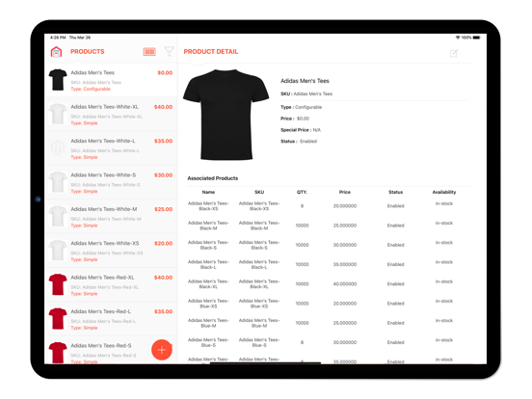Click the Associated Products heading
The height and width of the screenshot is (399, 532).
[213, 178]
